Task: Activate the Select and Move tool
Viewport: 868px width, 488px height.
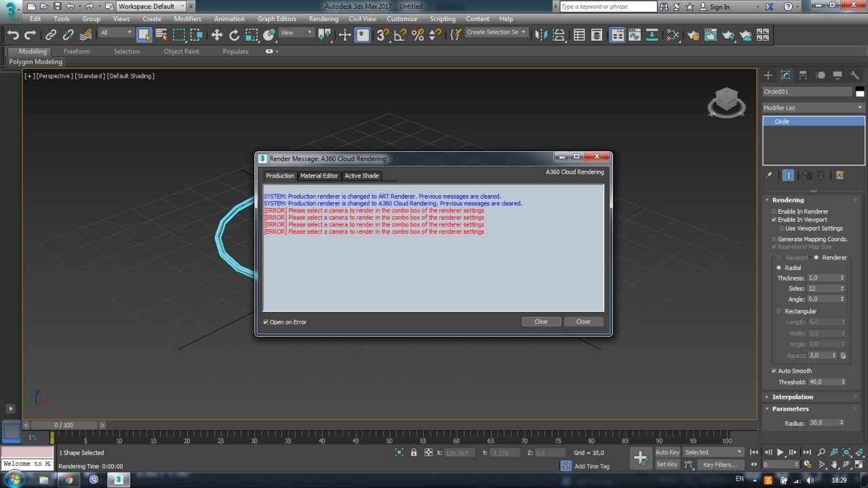Action: [x=217, y=35]
